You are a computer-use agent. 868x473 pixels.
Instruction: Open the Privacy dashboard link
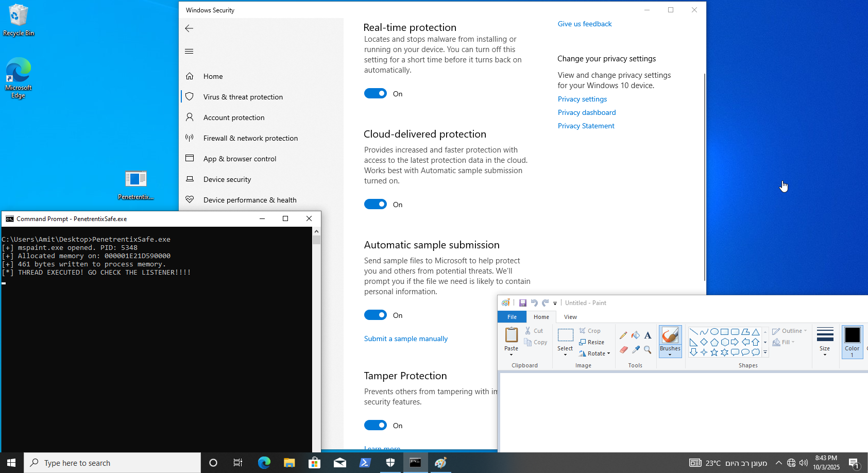586,112
